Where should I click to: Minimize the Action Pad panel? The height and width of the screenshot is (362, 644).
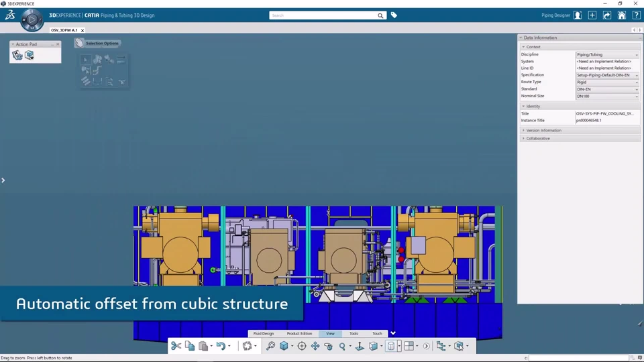52,44
